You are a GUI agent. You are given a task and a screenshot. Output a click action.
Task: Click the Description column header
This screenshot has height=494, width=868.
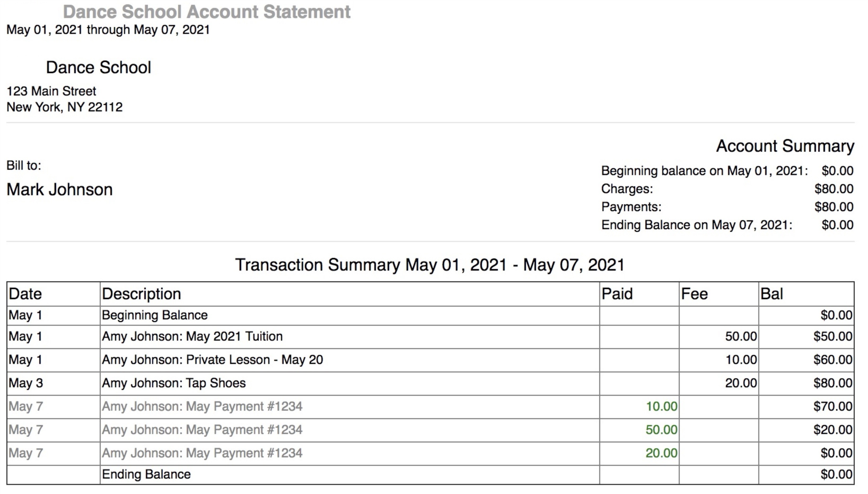141,294
